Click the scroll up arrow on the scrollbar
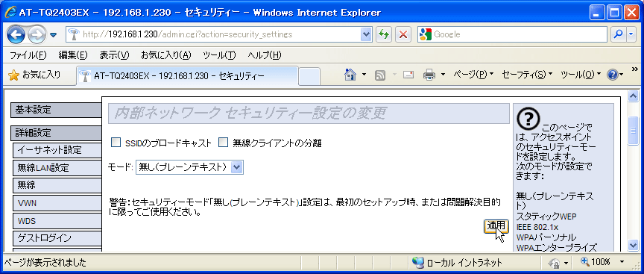Screen dimensions: 644x274 pyautogui.click(x=634, y=96)
